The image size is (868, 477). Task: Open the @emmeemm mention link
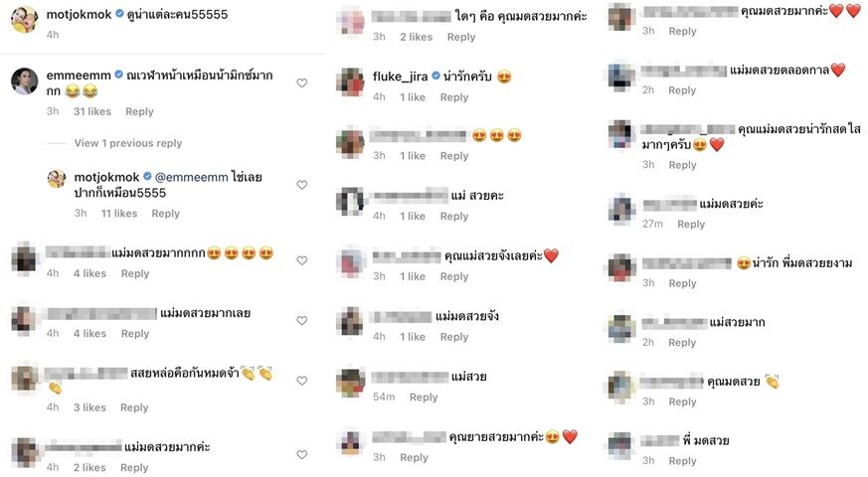192,177
